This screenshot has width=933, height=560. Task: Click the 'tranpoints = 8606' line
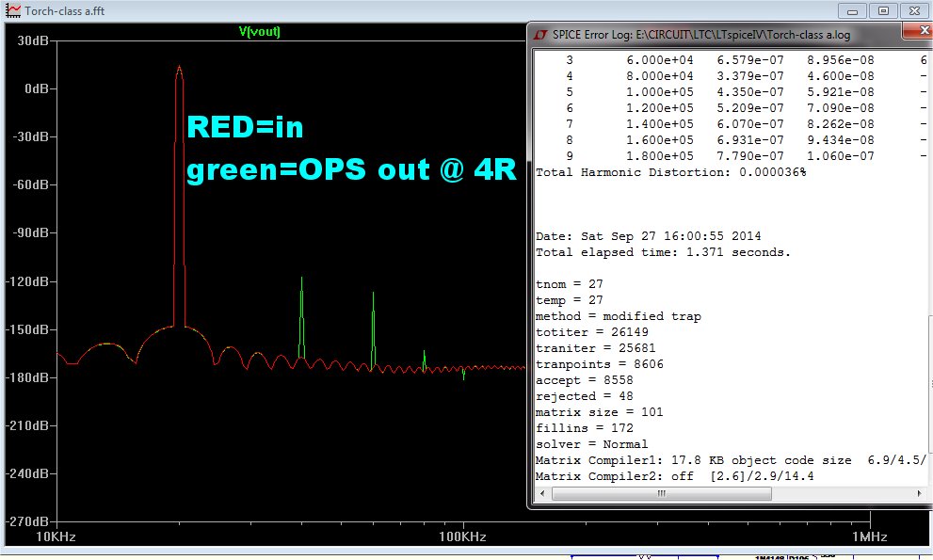pos(599,365)
